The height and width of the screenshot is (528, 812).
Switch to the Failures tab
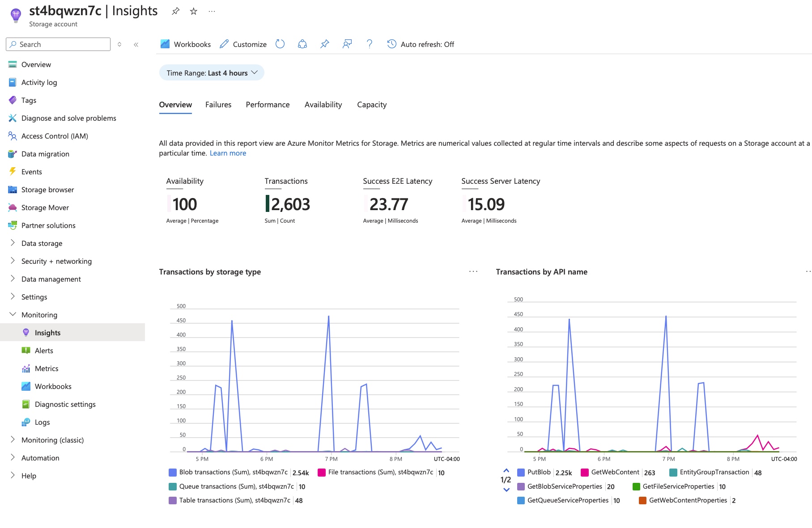pos(218,105)
